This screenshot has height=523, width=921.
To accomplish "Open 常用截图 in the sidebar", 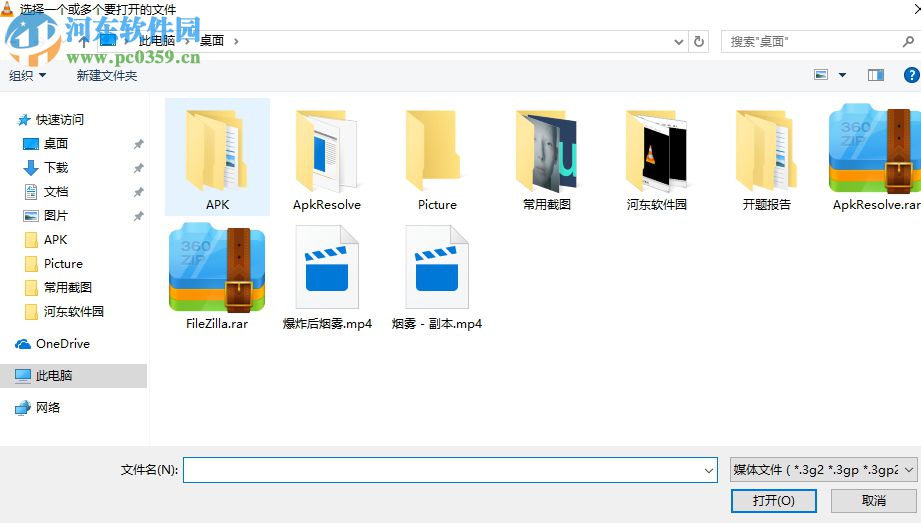I will pos(58,287).
